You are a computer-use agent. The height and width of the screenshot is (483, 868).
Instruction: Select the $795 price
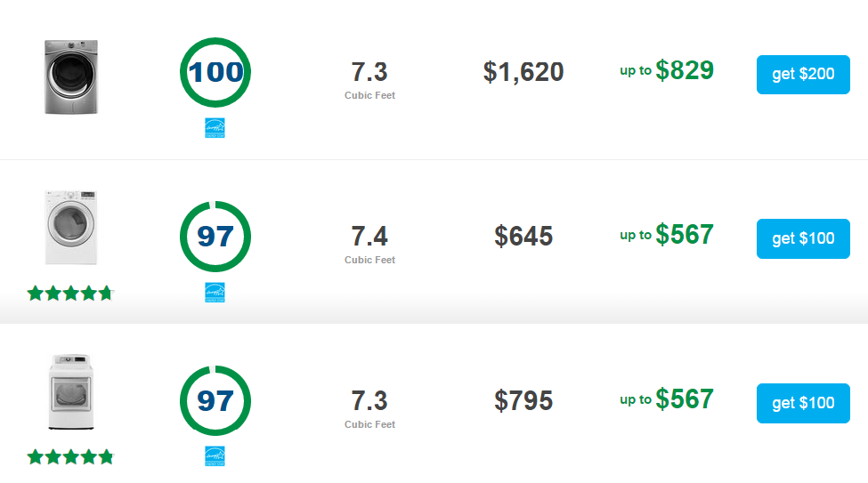coord(523,400)
